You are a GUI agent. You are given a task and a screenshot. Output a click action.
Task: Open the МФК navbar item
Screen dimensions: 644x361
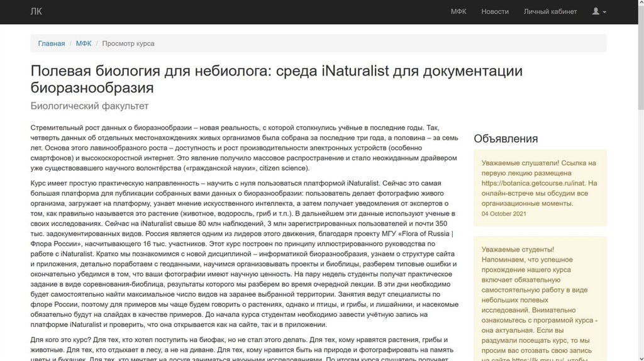458,11
